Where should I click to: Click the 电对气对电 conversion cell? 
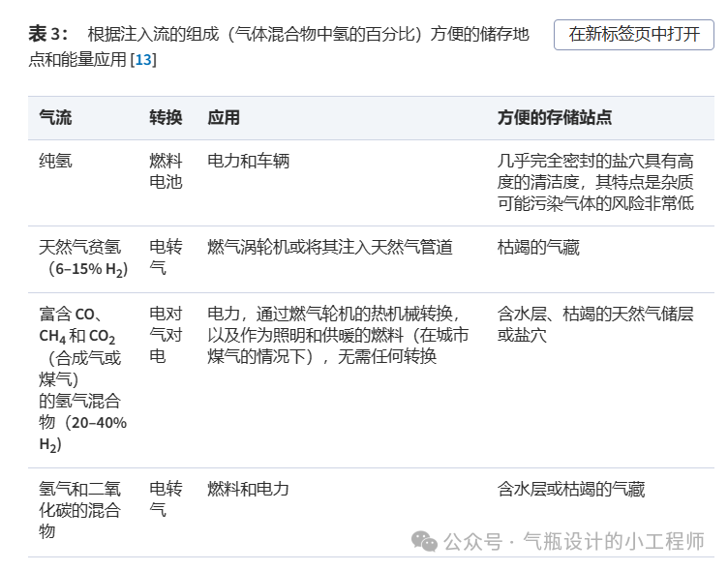pos(166,335)
